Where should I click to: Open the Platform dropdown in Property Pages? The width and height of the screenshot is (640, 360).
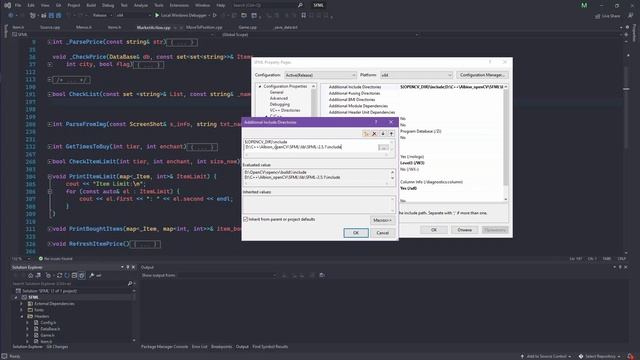coord(416,75)
